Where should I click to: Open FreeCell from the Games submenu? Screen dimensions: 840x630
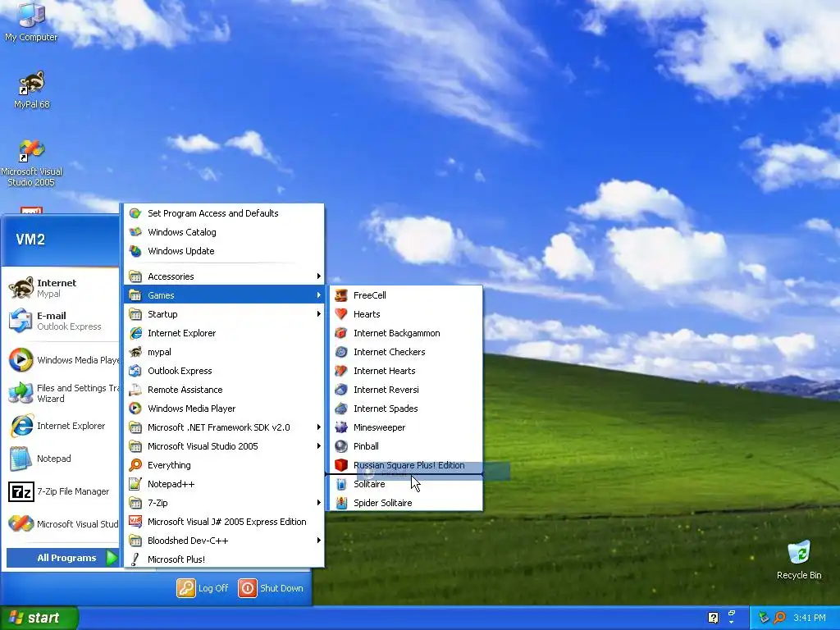pos(406,295)
